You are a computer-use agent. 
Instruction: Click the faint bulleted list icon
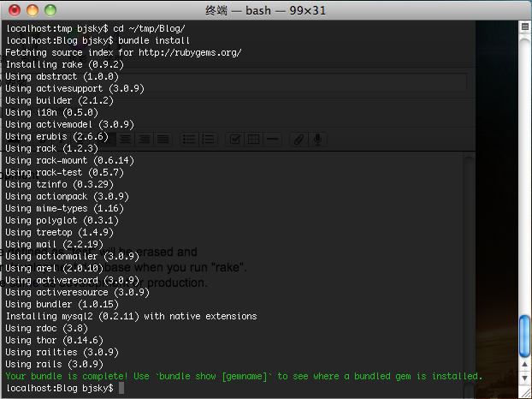point(189,140)
